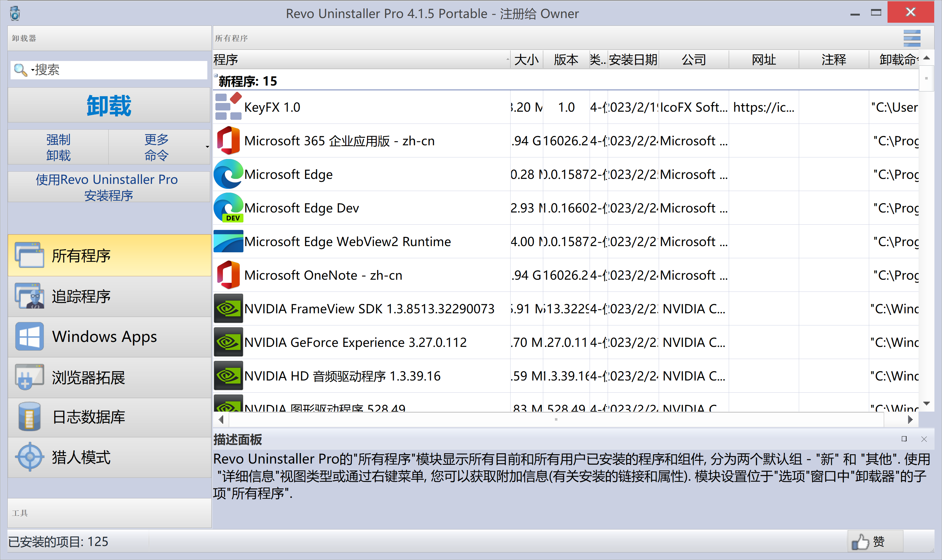Screen dimensions: 942x560
Task: Click the horizontal scrollbar right arrow
Action: (x=910, y=419)
